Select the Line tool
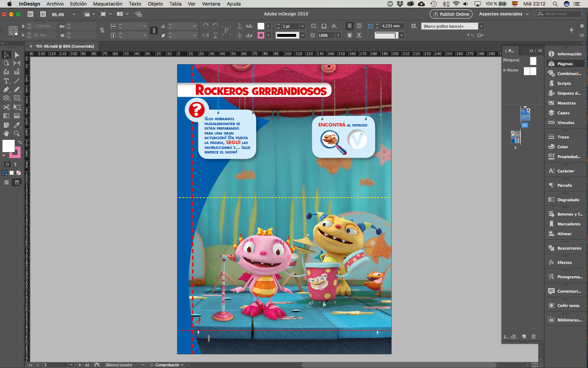 (x=17, y=81)
